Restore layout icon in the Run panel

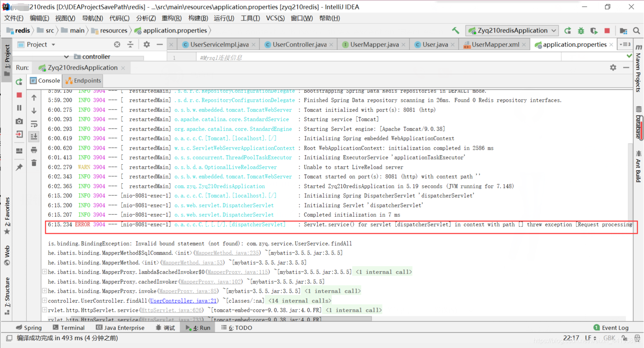[19, 151]
